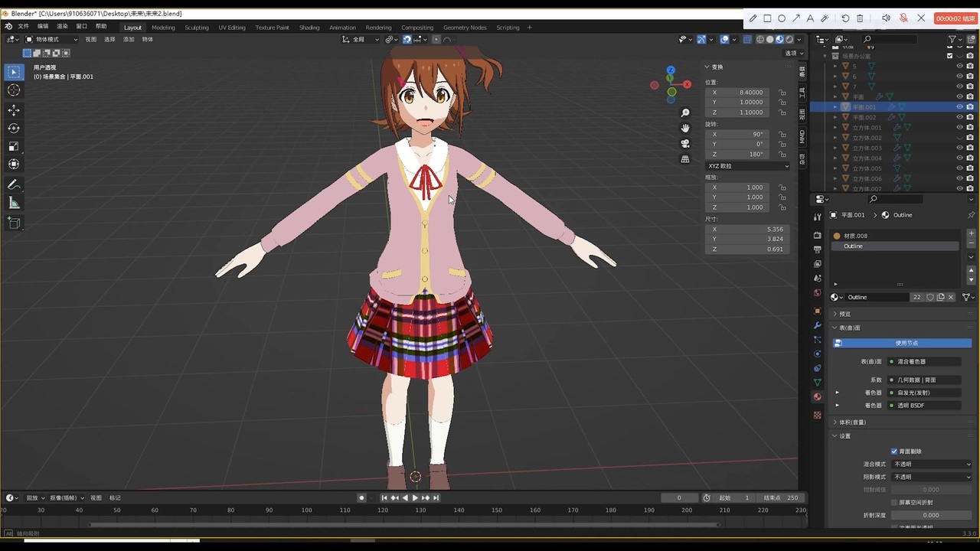
Task: Hide 平面.001 in the outliner
Action: 959,107
